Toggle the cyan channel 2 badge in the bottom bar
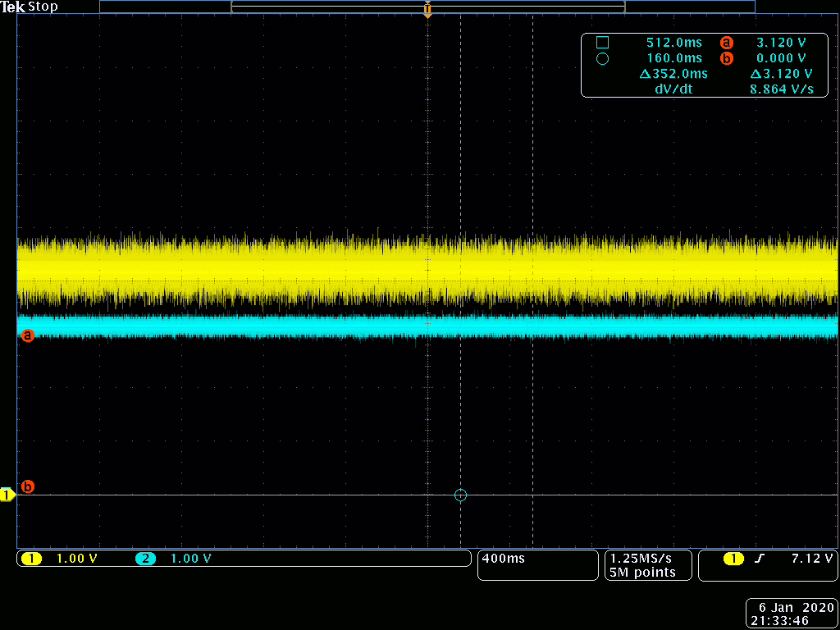This screenshot has width=840, height=630. pos(146,559)
